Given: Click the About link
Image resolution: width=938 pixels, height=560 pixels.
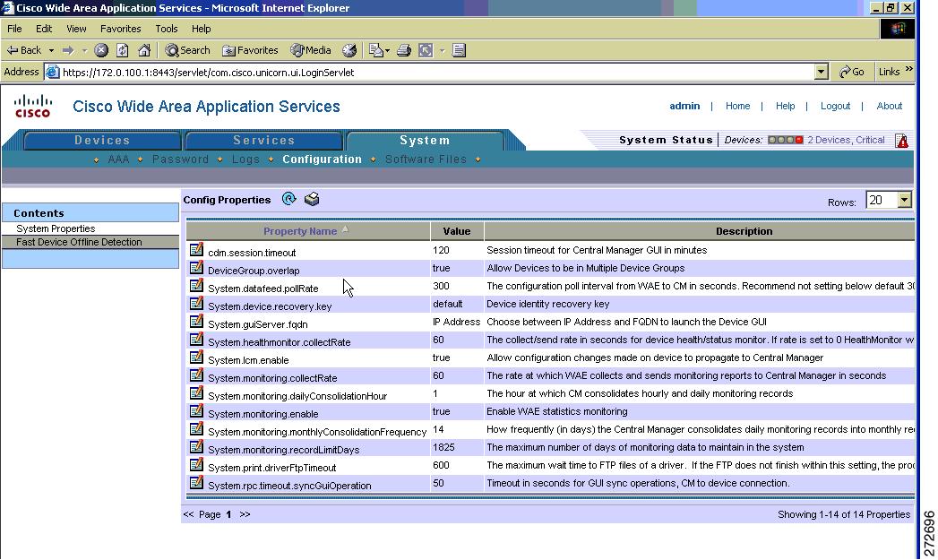Looking at the screenshot, I should (889, 106).
